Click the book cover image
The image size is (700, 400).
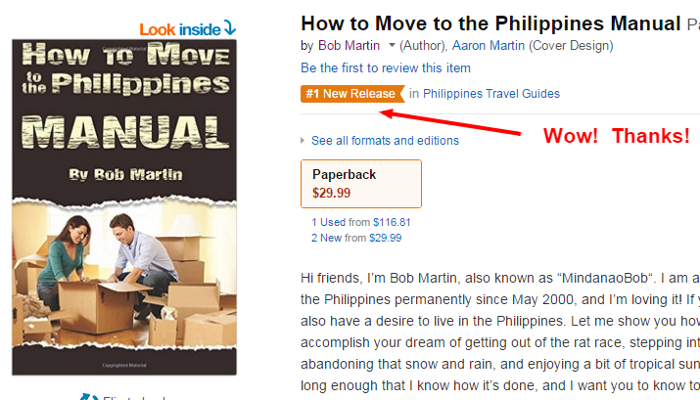(124, 207)
